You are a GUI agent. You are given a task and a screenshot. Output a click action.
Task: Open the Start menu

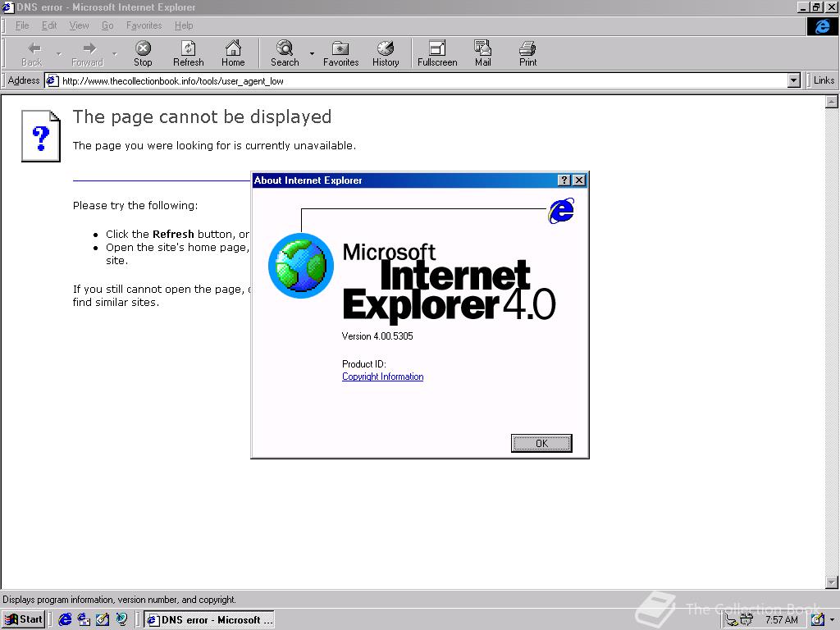click(24, 619)
